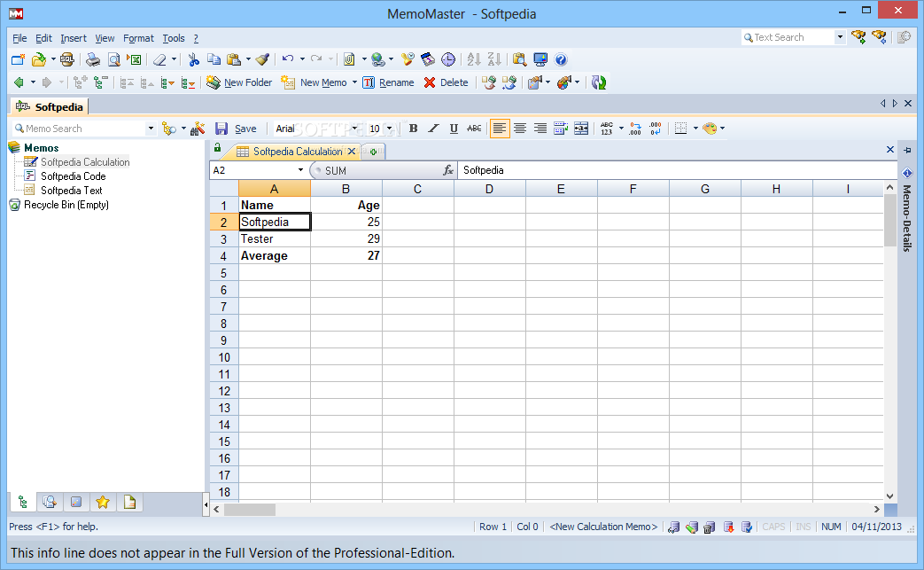The image size is (924, 570).
Task: Click the Save button
Action: tap(236, 129)
